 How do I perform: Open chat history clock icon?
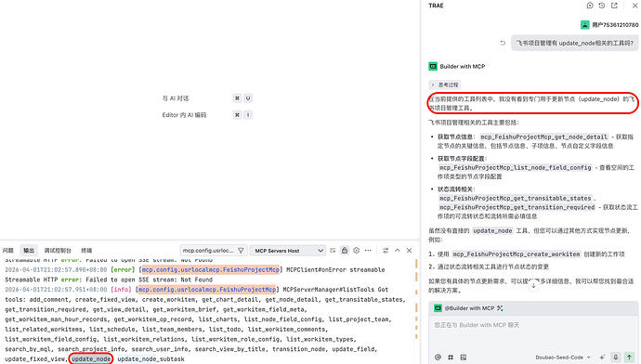[x=601, y=6]
